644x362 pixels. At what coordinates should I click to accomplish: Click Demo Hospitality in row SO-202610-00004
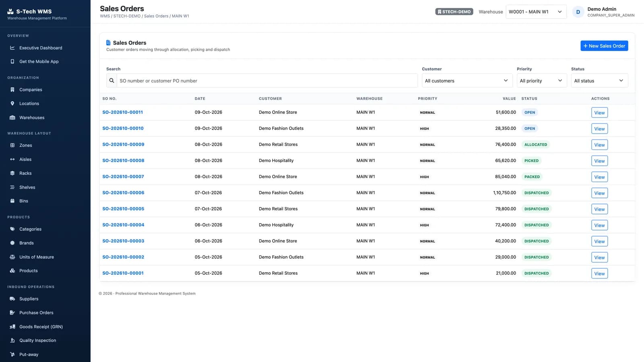(276, 225)
